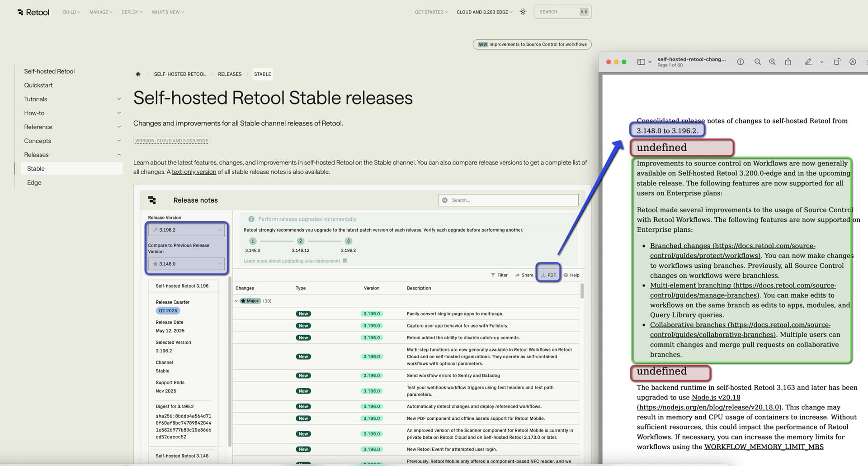Zoom in in the Preview window
The image size is (868, 466).
pos(773,62)
